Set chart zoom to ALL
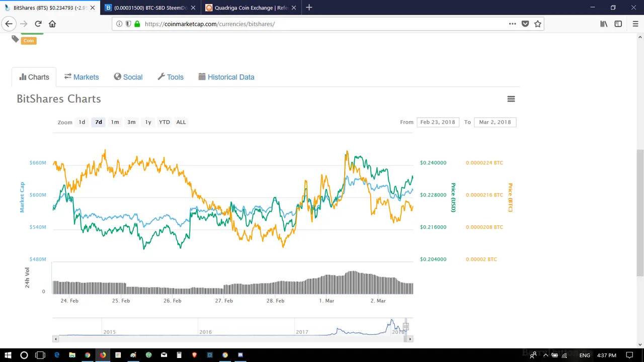Screen dimensions: 644x362 coord(181,122)
